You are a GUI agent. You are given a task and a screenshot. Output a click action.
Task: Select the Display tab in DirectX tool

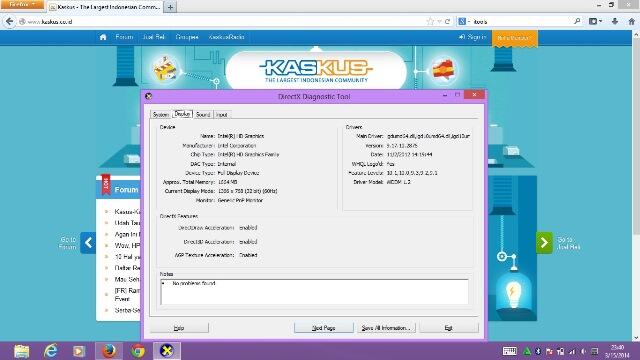[x=182, y=114]
